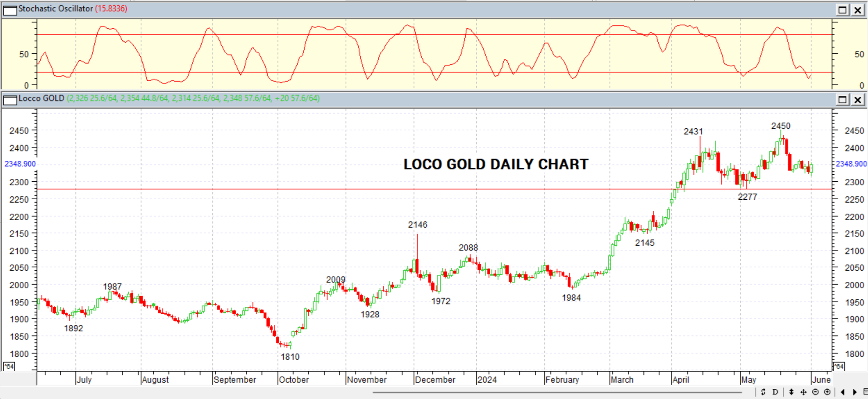Click the 2431 price label
868x399 pixels.
click(693, 132)
